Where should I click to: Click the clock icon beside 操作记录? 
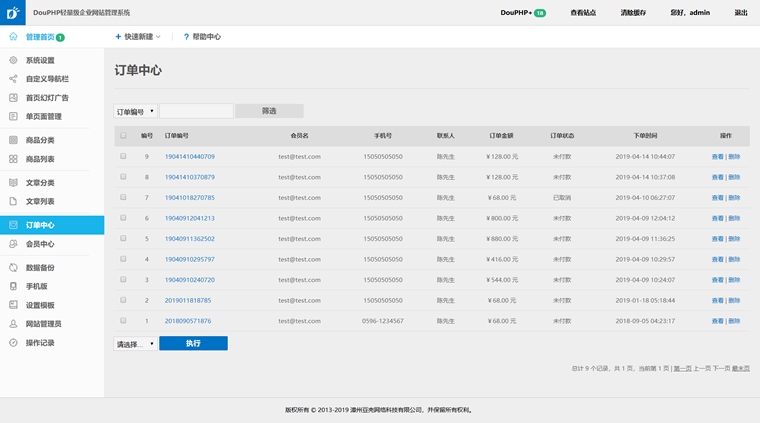tap(13, 343)
